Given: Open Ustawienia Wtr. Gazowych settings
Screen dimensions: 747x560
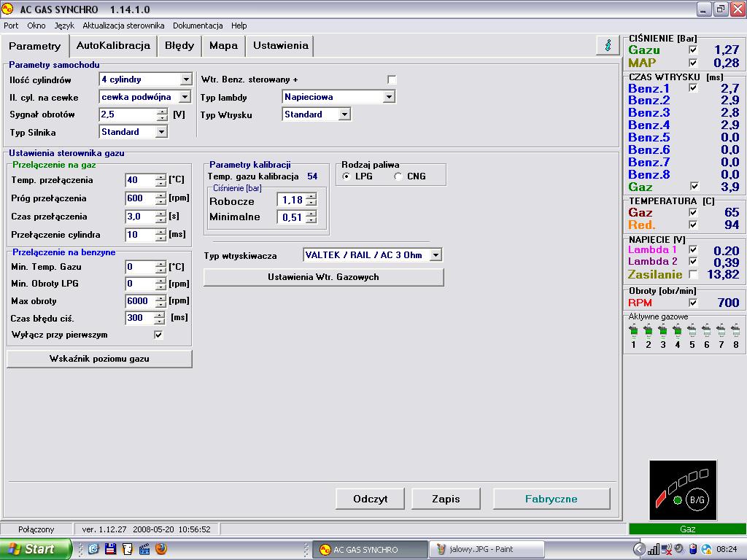Looking at the screenshot, I should (323, 277).
